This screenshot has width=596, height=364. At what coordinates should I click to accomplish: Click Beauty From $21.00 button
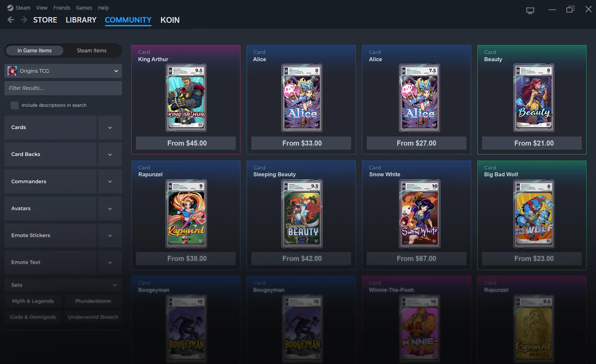(532, 143)
